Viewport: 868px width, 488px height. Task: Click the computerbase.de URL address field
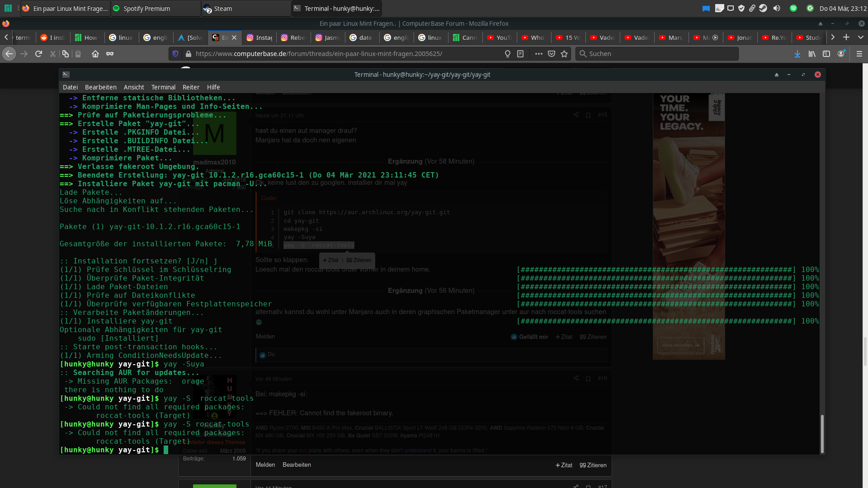click(x=319, y=54)
